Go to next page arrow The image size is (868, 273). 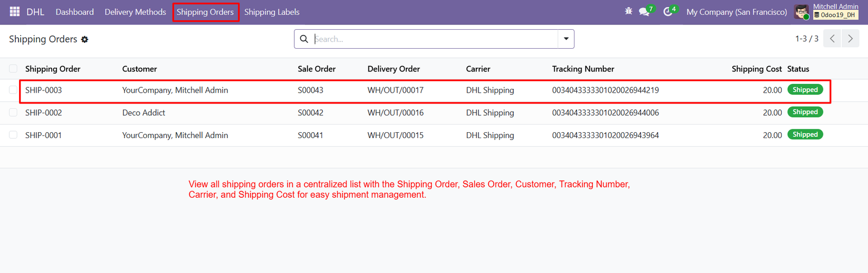[850, 38]
